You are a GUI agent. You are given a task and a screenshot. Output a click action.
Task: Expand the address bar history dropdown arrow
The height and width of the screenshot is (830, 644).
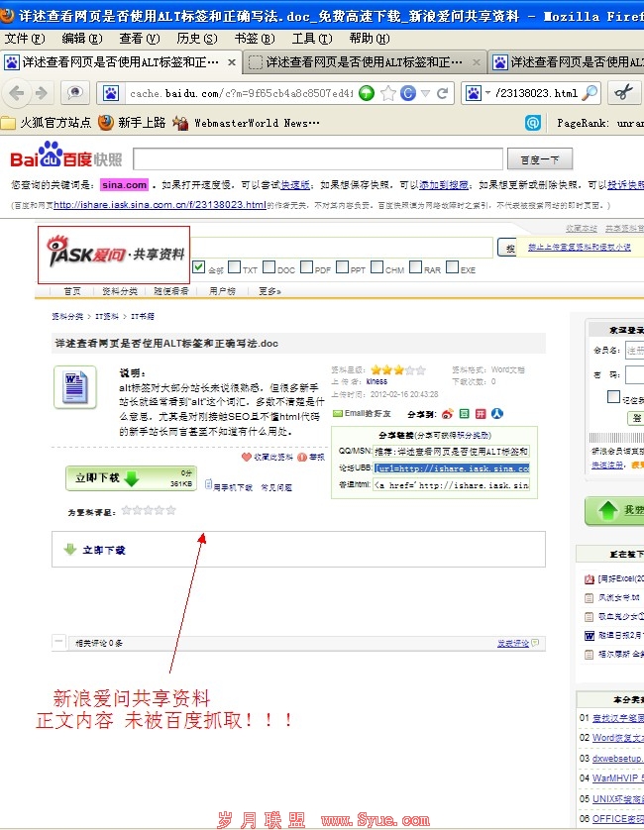coord(425,93)
